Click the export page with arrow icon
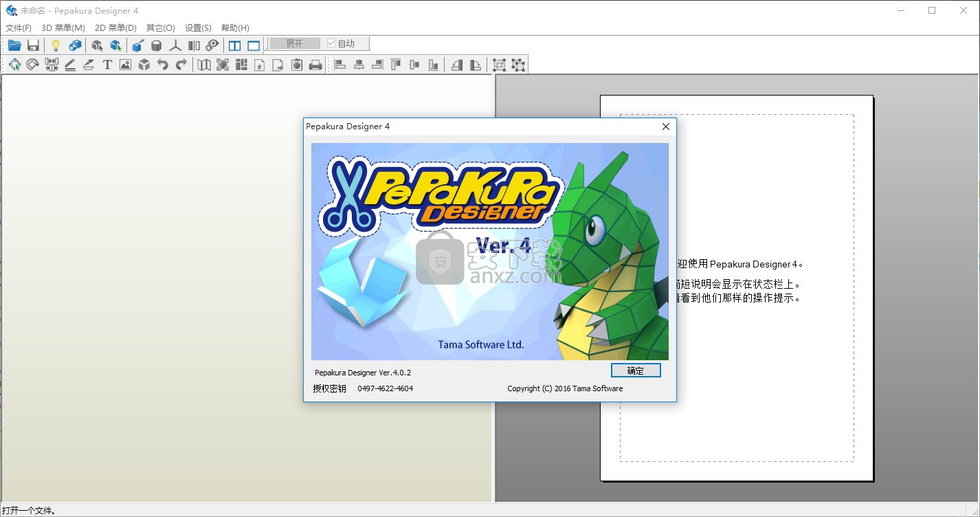980x517 pixels. click(x=278, y=65)
